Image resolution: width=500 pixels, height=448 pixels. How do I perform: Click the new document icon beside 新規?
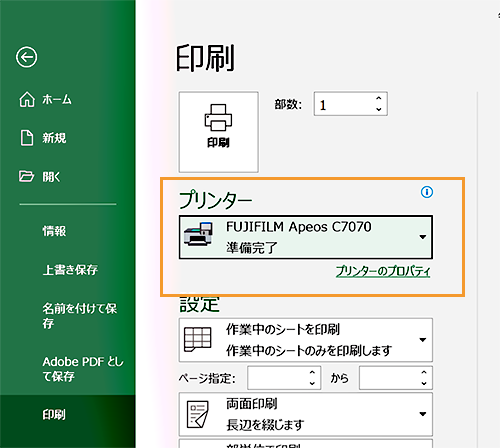[27, 138]
